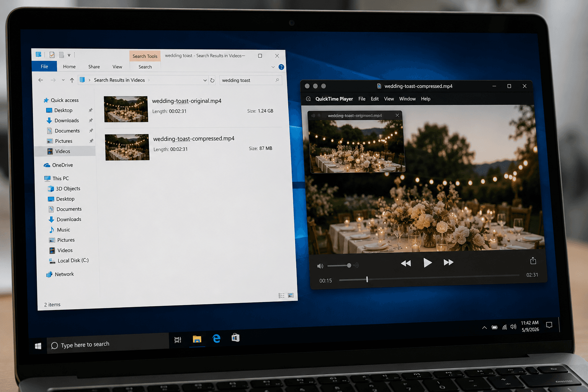Image resolution: width=588 pixels, height=392 pixels.
Task: Open Explorer help question mark icon
Action: [x=281, y=67]
